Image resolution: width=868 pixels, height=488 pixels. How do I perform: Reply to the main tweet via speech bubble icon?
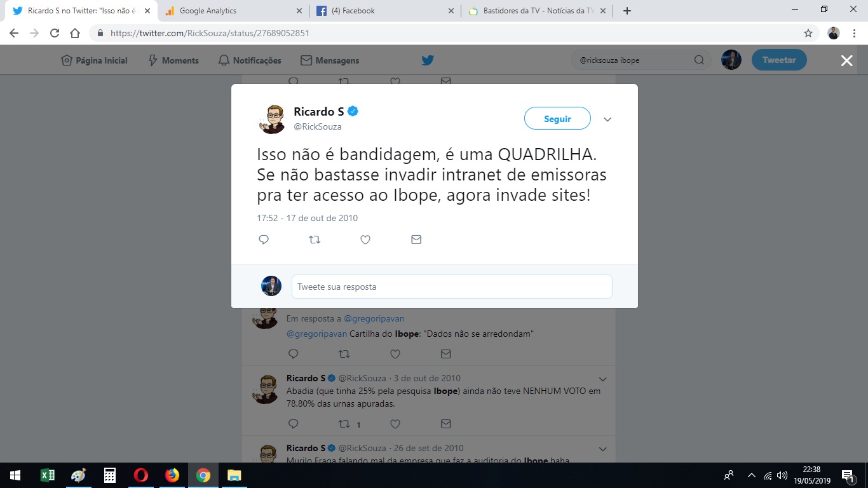pos(264,240)
